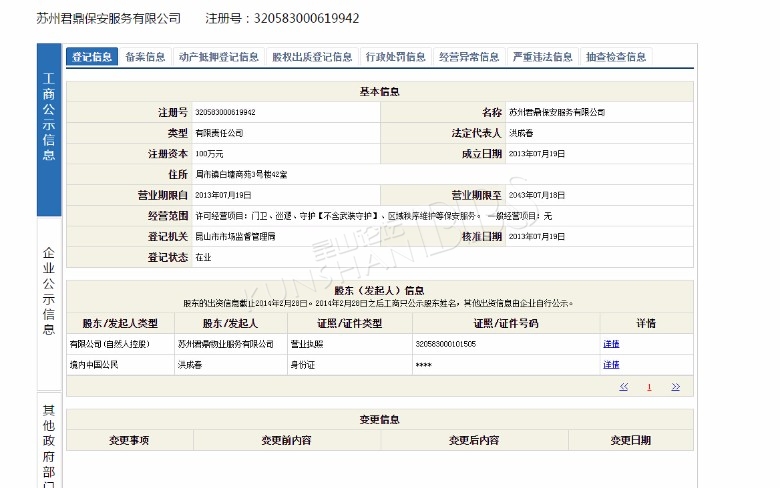
Task: Select the 抽查检查信息 tab
Action: point(616,57)
